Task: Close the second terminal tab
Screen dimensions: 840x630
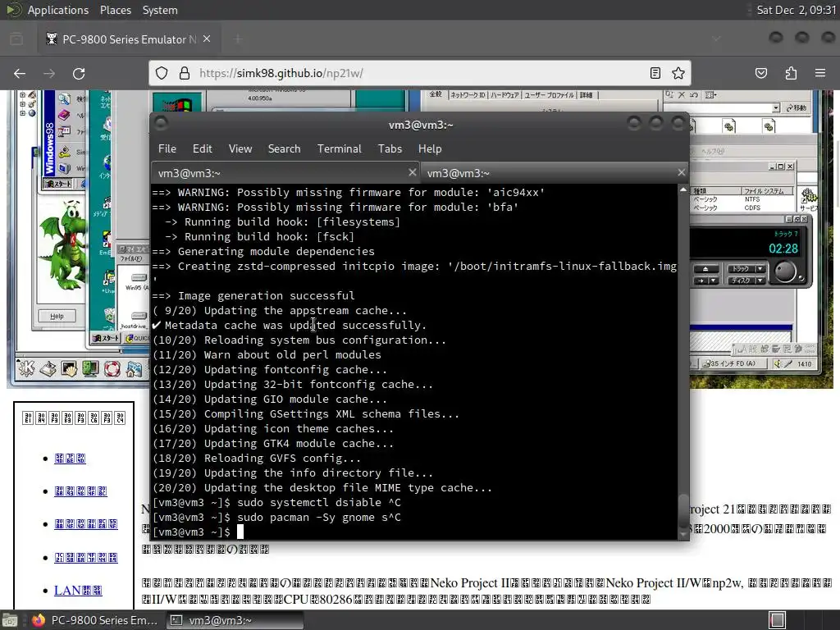Action: [x=681, y=172]
